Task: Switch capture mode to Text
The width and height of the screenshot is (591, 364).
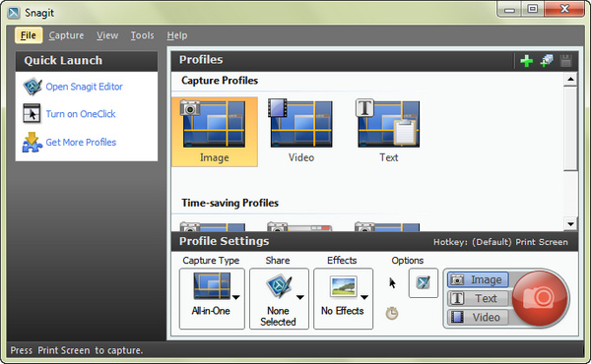Action: click(478, 298)
